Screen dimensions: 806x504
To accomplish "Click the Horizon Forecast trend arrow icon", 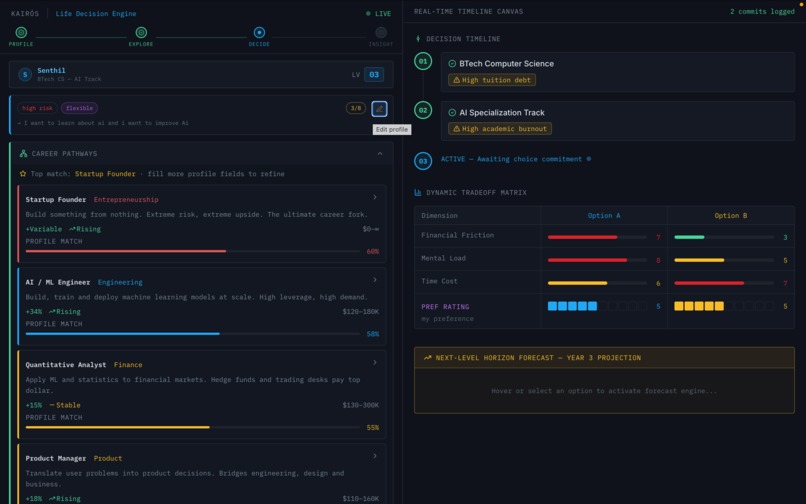I will 427,357.
